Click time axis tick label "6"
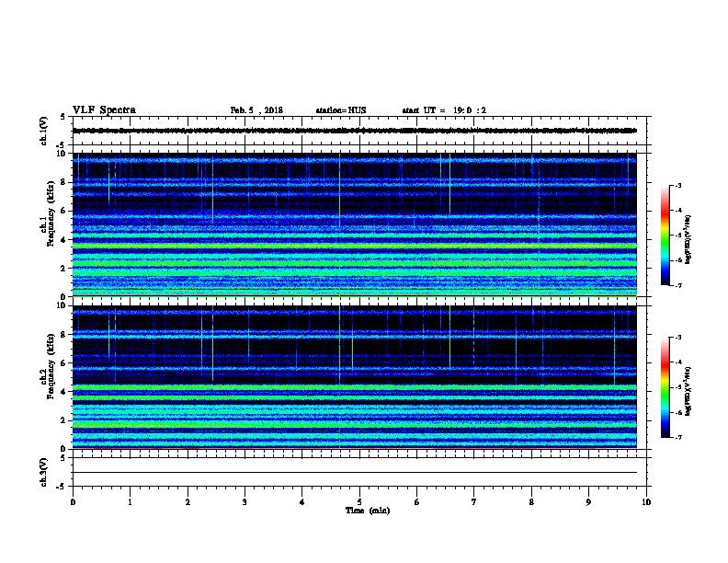This screenshot has width=728, height=563. coord(416,502)
